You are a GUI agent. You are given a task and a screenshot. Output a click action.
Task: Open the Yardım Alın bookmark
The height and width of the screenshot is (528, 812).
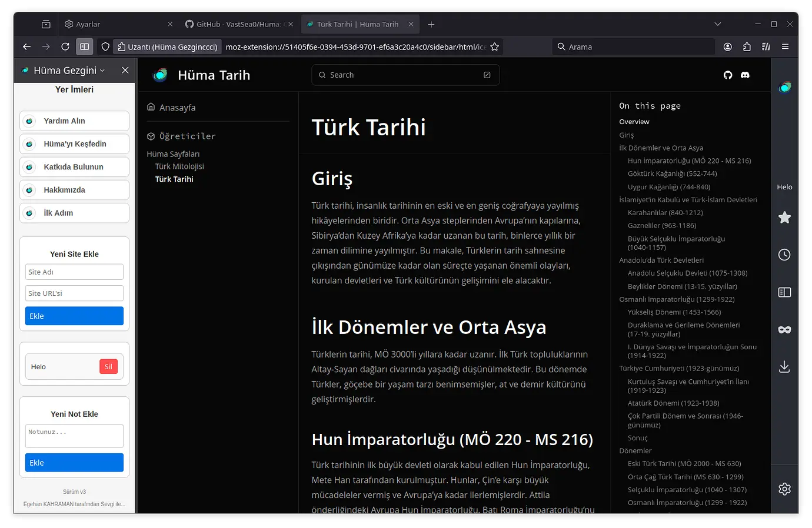pyautogui.click(x=74, y=121)
